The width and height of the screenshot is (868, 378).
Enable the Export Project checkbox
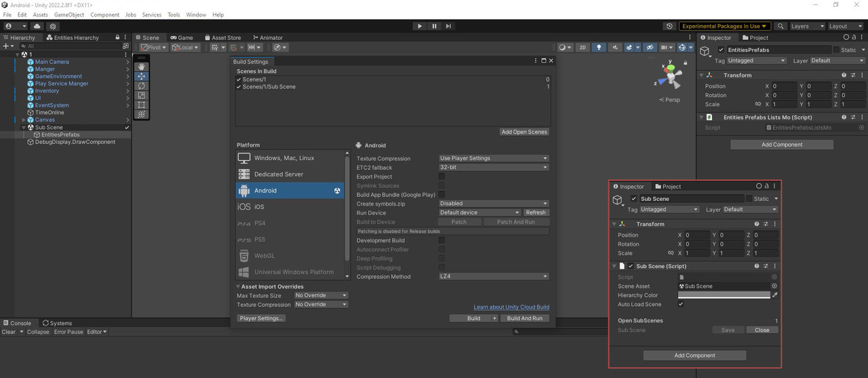click(x=441, y=176)
